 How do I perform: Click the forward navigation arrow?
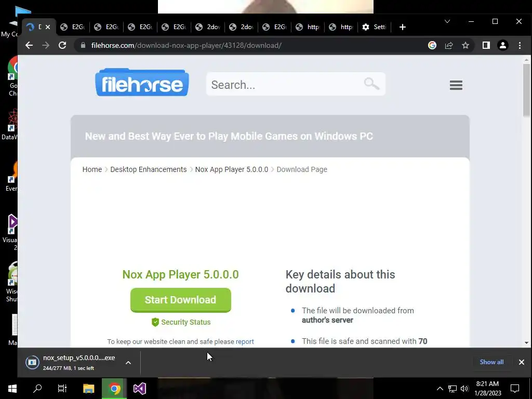(x=46, y=46)
